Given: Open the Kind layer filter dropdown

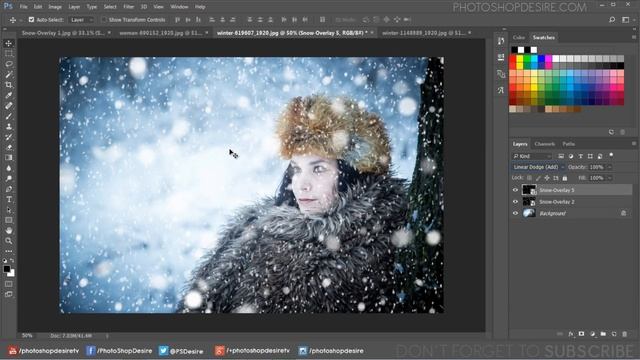Looking at the screenshot, I should (532, 156).
